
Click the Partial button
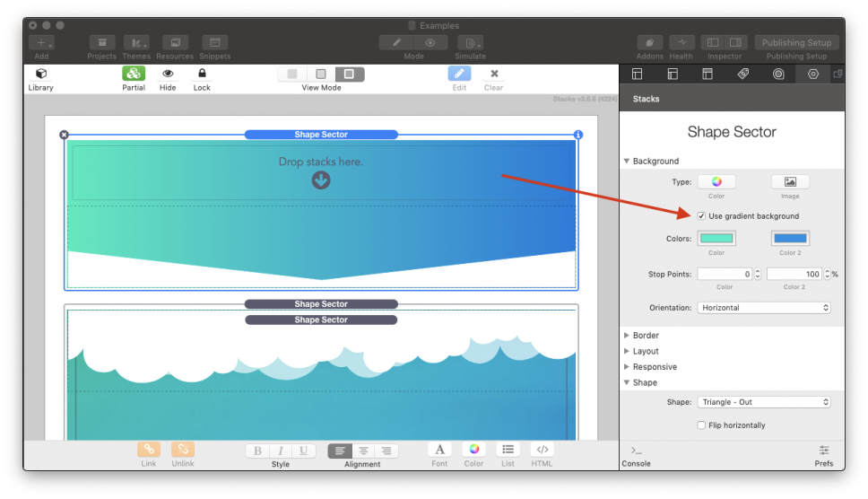(134, 74)
